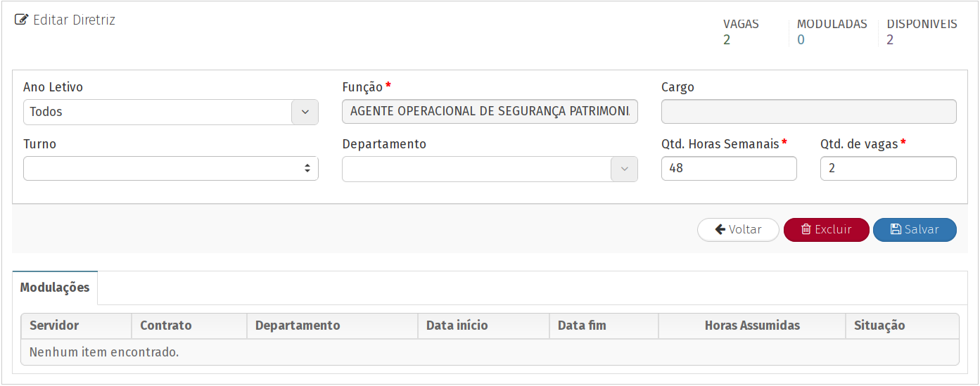Click the floppy disk icon on Salvar
Screen dimensions: 980x386
(896, 230)
